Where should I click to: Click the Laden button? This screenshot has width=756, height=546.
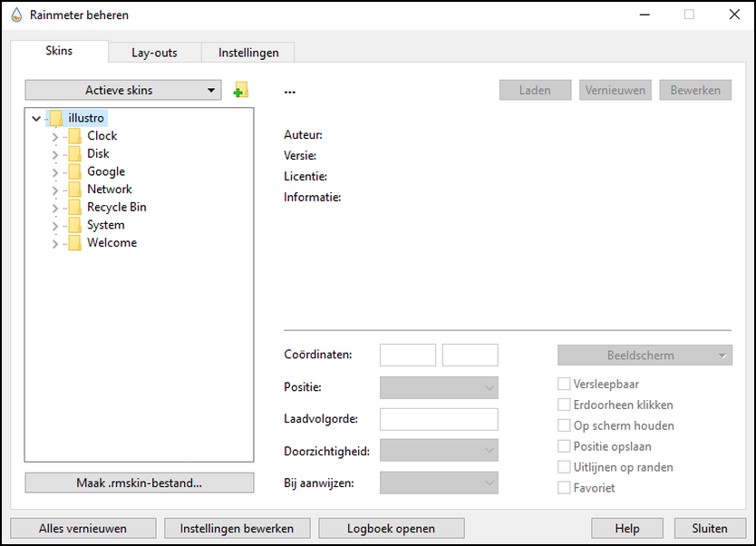click(x=535, y=90)
